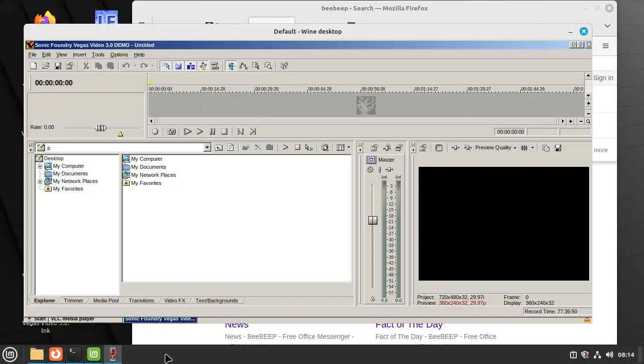
Task: Click the What's This help icon
Action: [x=284, y=66]
